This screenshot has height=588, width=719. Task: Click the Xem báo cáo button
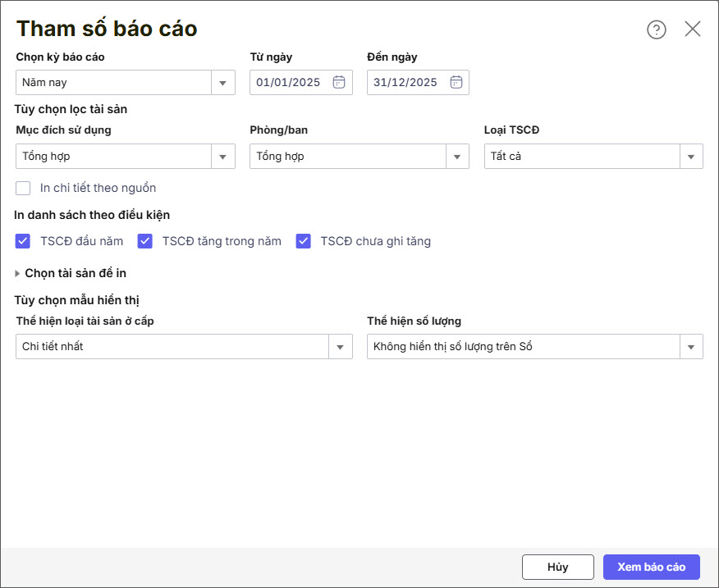pos(651,567)
